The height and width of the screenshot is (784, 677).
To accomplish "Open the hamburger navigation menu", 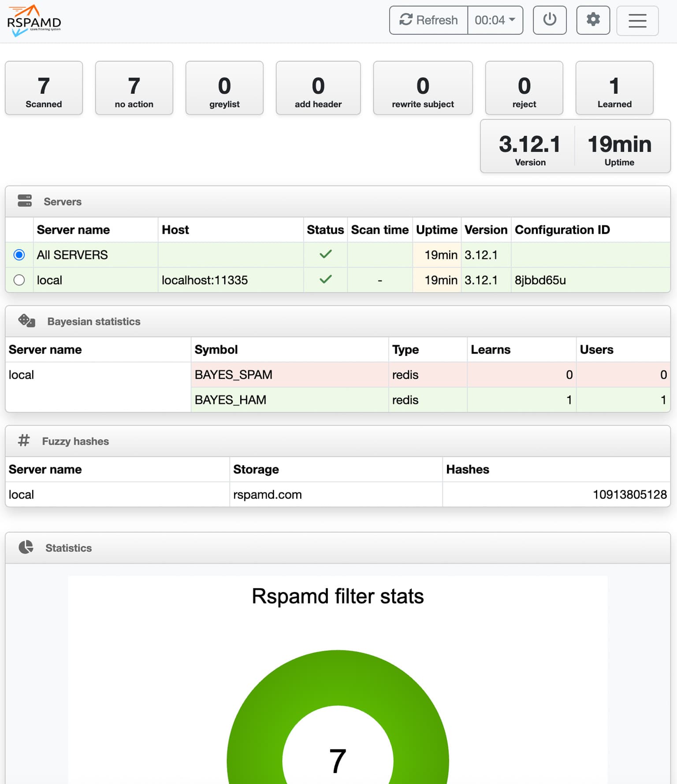I will [637, 21].
